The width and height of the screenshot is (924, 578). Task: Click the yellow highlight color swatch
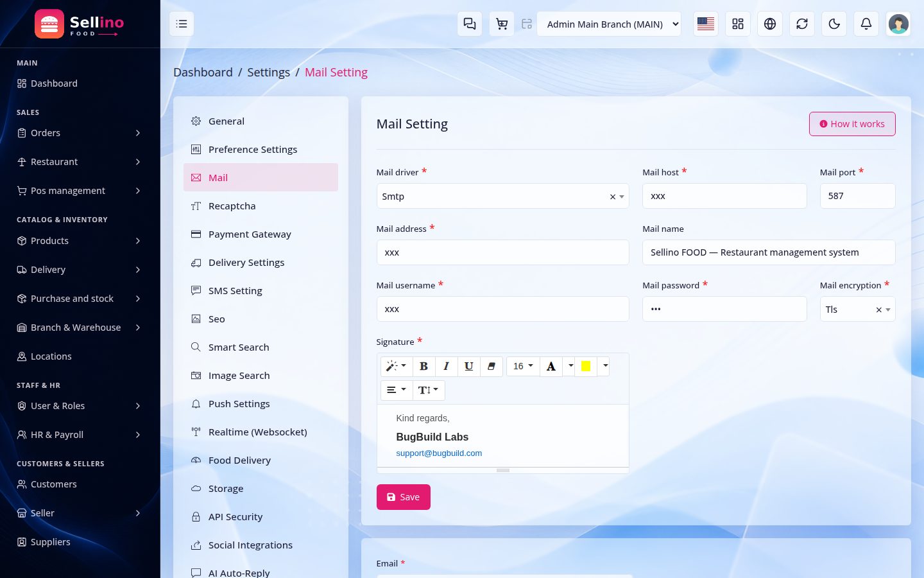click(x=586, y=366)
